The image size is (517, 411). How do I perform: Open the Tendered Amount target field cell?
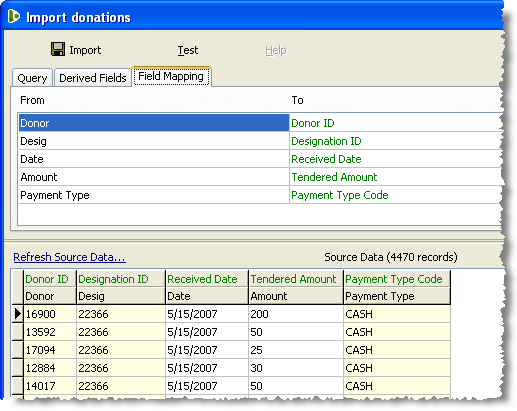coord(396,177)
